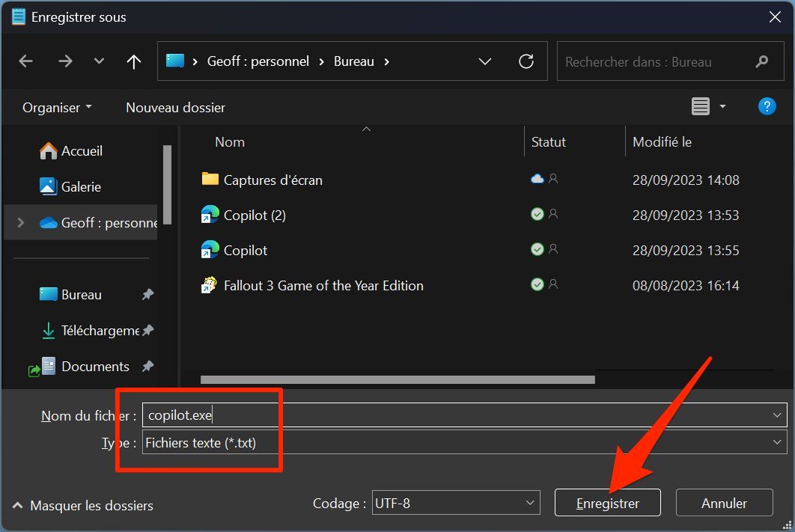Open the address bar history dropdown
795x532 pixels.
point(484,62)
